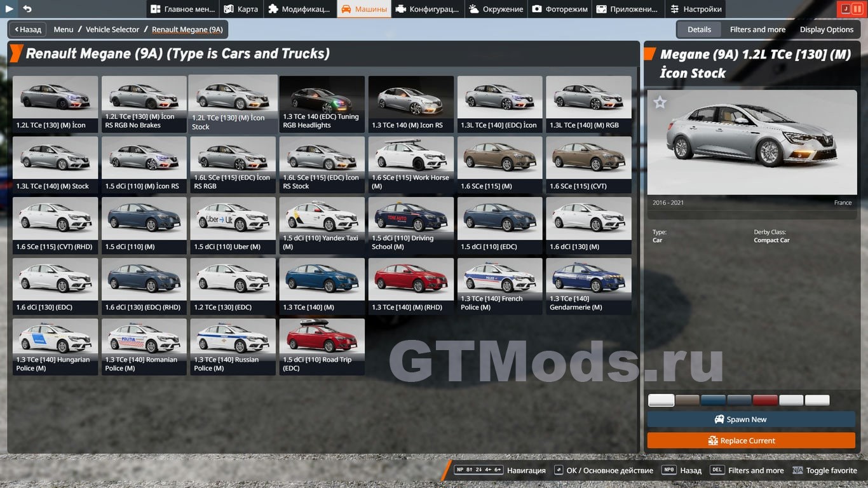This screenshot has width=868, height=488.
Task: Open the Окружение environment tab
Action: point(496,9)
